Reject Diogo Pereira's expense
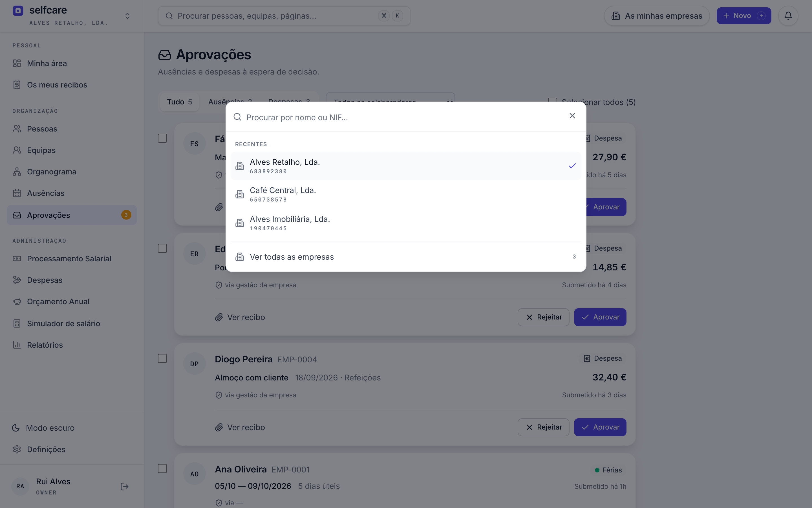Screen dimensions: 812x508 (x=543, y=427)
